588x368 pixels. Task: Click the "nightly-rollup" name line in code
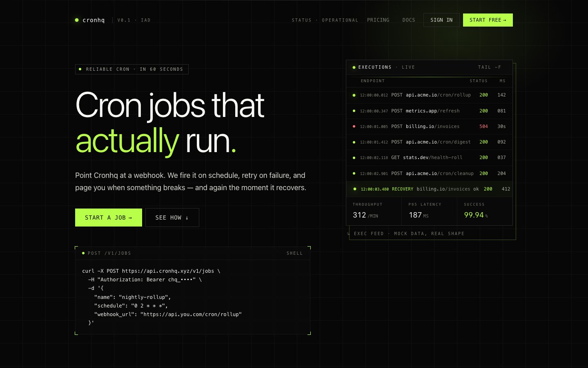(x=133, y=297)
